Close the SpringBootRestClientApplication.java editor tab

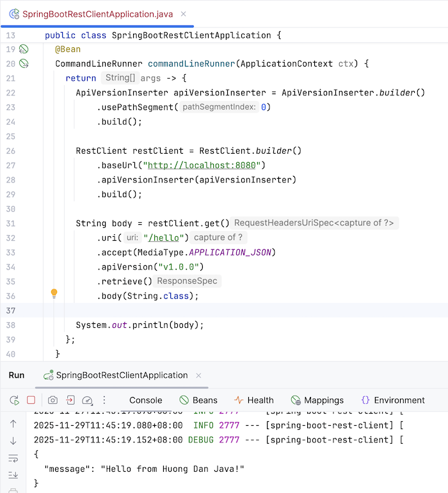pyautogui.click(x=183, y=13)
